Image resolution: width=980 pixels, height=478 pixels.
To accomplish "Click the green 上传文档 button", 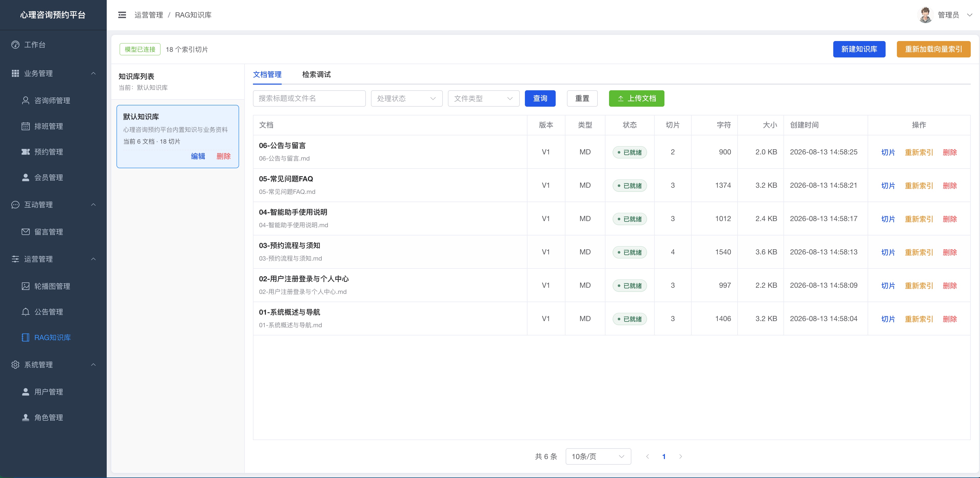I will pyautogui.click(x=636, y=98).
